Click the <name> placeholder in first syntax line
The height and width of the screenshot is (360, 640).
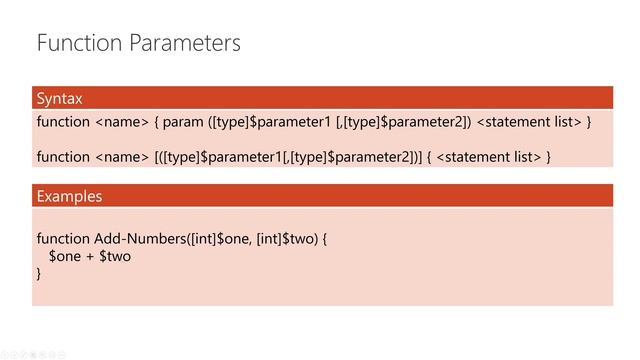coord(122,122)
